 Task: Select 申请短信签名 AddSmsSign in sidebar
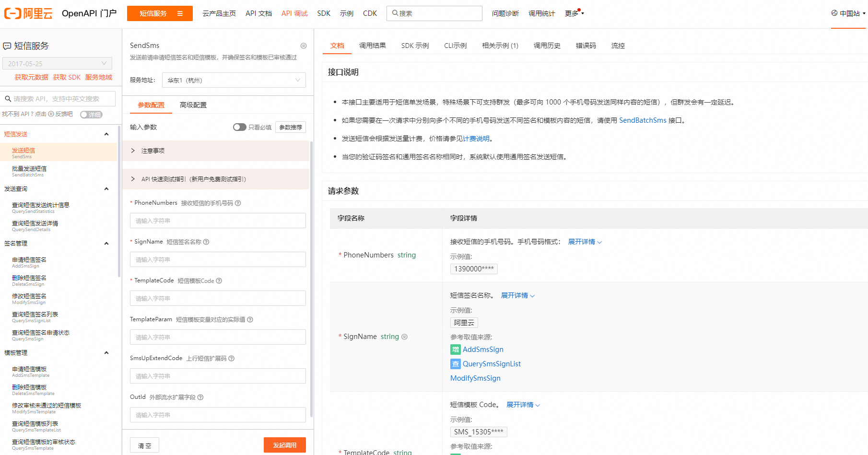59,262
